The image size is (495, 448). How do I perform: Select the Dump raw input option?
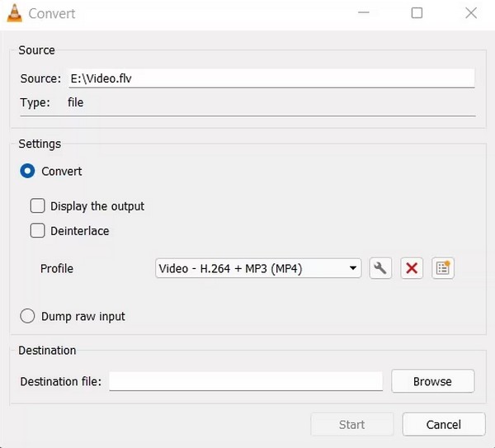pos(28,316)
